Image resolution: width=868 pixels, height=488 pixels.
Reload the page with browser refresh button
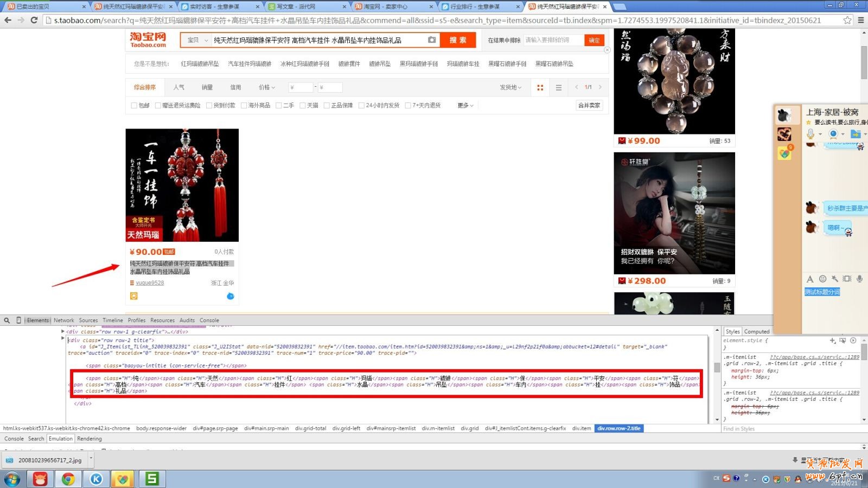34,20
